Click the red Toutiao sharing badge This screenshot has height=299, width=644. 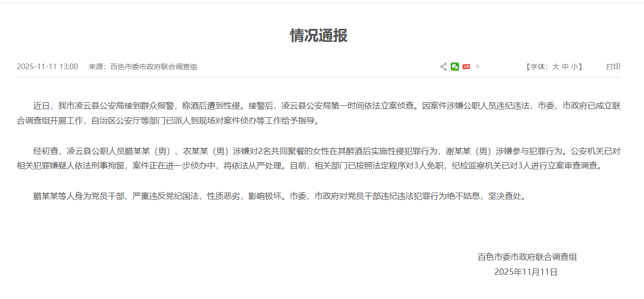(466, 66)
